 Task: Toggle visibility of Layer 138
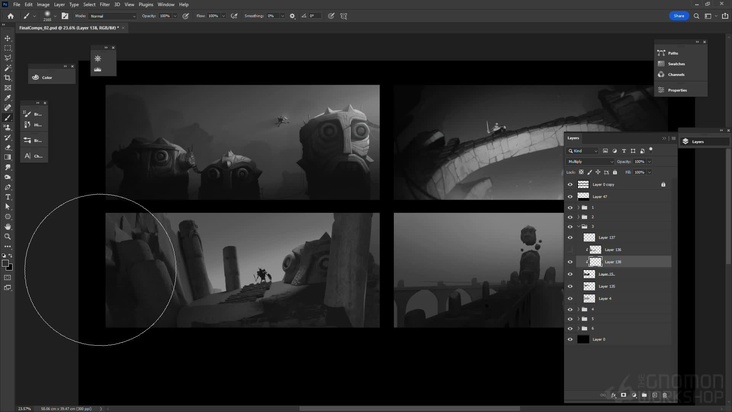pos(570,262)
